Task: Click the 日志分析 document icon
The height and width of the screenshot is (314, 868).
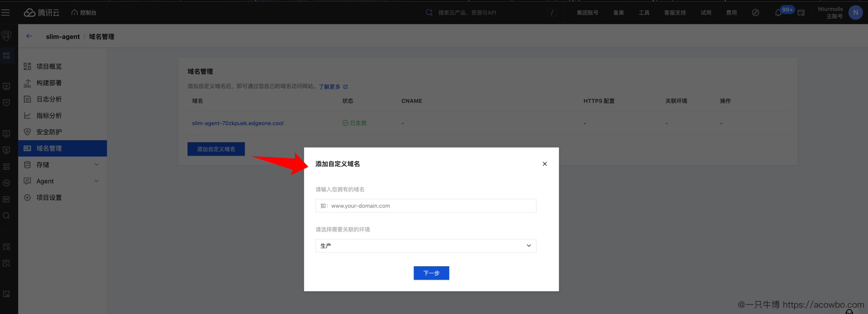Action: tap(27, 99)
